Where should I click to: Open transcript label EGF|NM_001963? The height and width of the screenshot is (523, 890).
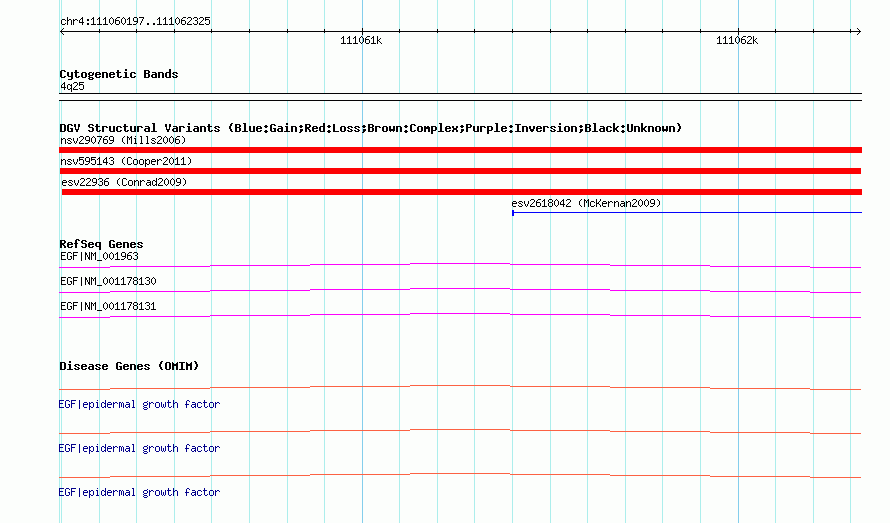99,256
